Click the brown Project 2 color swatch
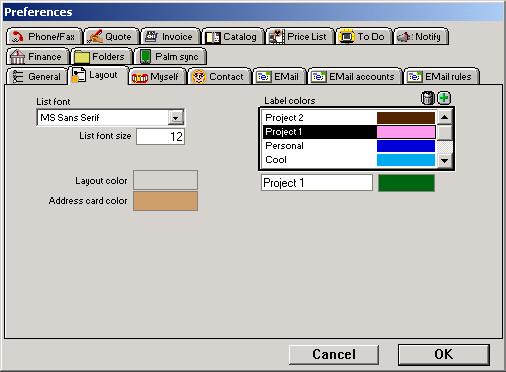This screenshot has height=372, width=506. point(406,118)
